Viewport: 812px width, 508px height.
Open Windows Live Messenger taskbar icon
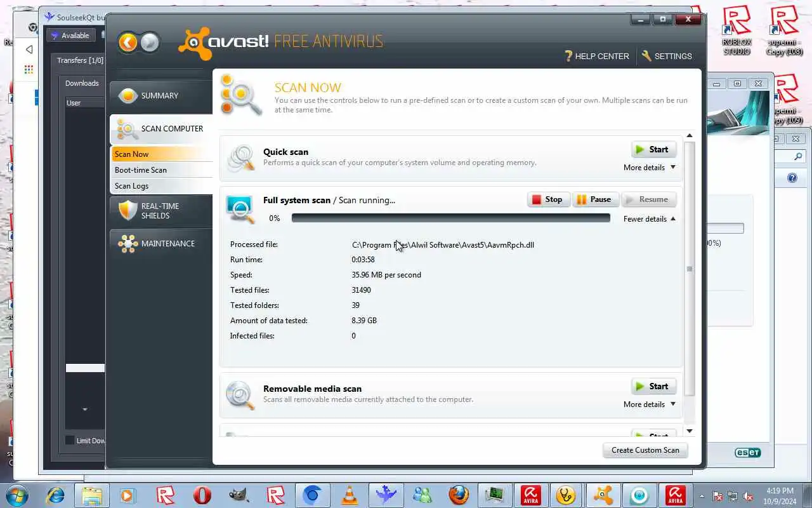(422, 495)
